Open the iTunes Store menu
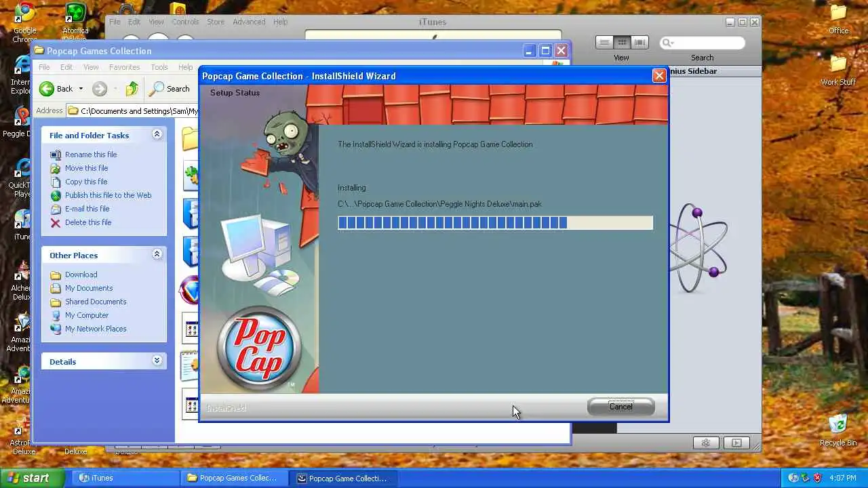Screen dimensions: 868x488 coord(216,22)
